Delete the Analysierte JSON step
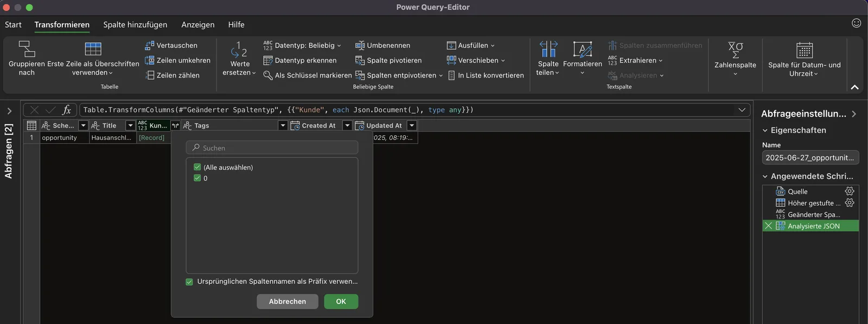The height and width of the screenshot is (324, 868). coord(768,226)
